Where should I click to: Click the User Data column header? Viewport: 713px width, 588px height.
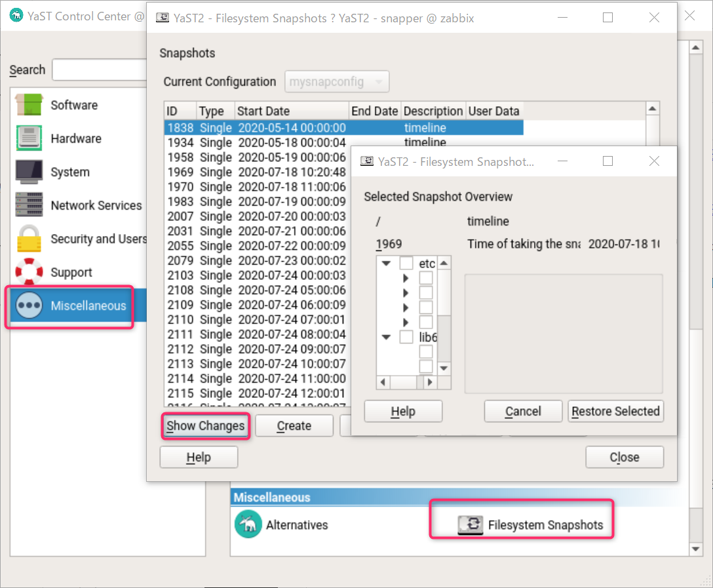pyautogui.click(x=494, y=111)
